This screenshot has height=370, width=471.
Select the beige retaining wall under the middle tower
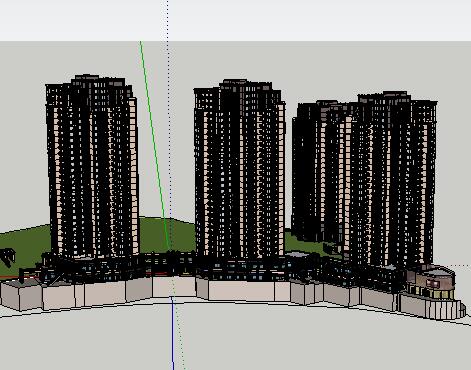click(241, 291)
